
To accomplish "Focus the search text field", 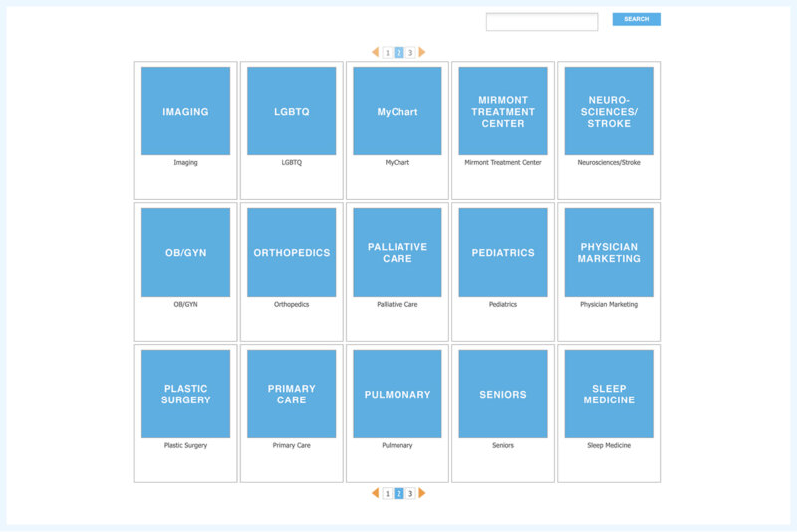I will coord(542,22).
